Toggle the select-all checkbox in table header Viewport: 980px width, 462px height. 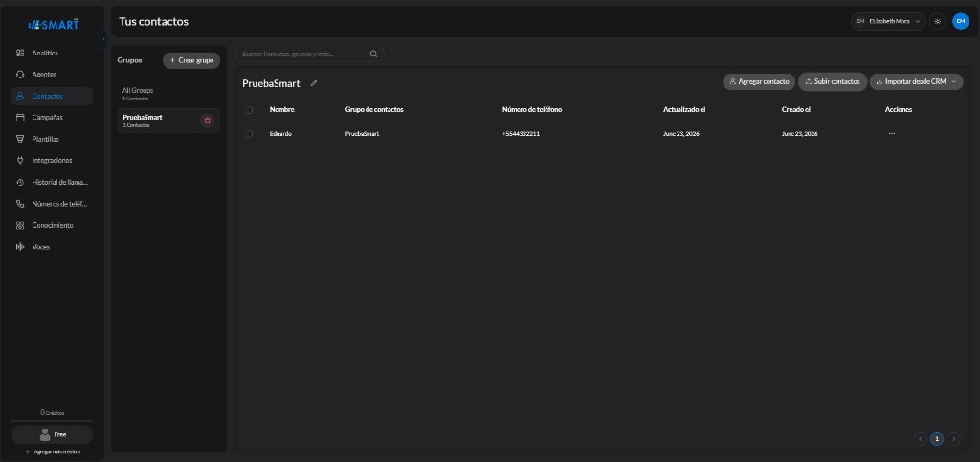249,110
